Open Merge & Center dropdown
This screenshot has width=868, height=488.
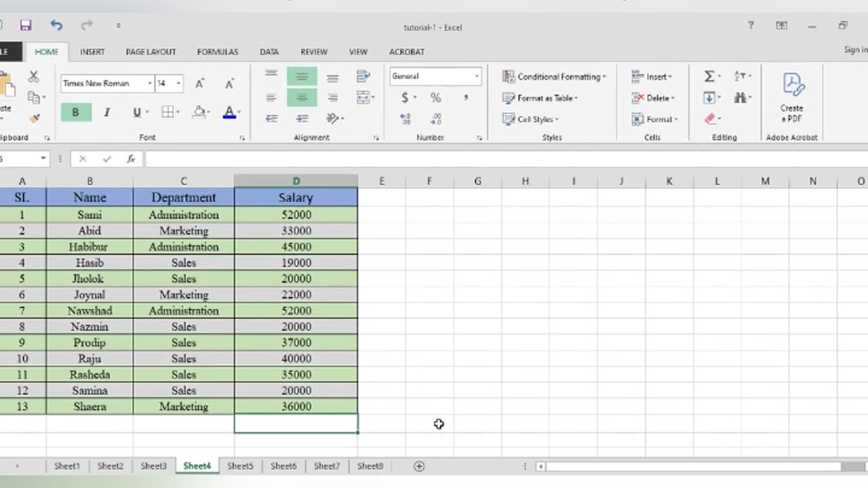tap(373, 98)
